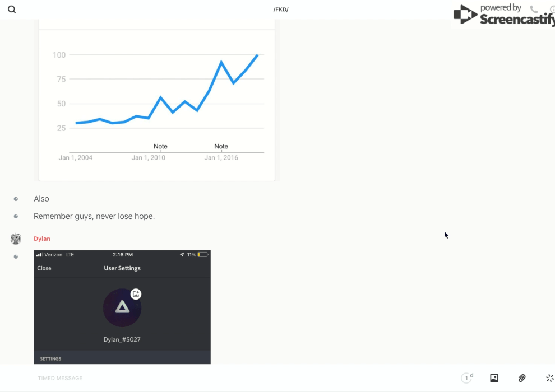555x392 pixels.
Task: Click the "Remember guys, never lose hope." message
Action: pyautogui.click(x=94, y=216)
